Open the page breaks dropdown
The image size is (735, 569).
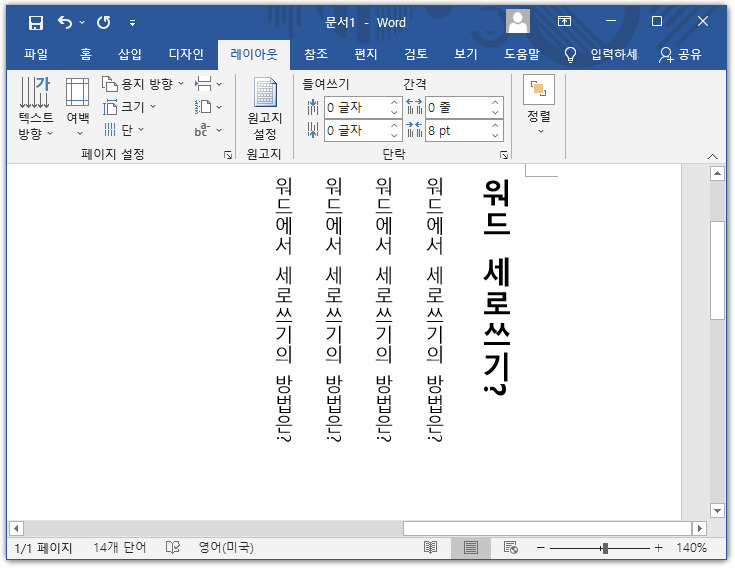click(209, 84)
